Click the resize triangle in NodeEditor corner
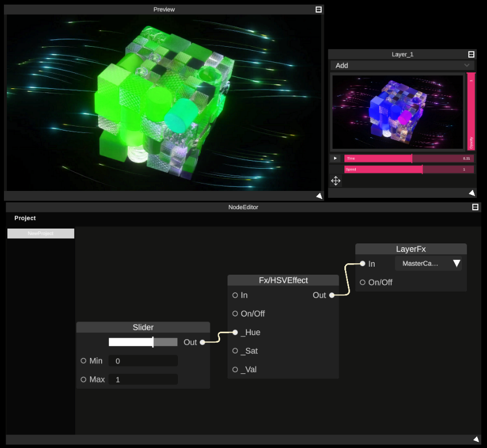The width and height of the screenshot is (487, 448). pos(476,439)
